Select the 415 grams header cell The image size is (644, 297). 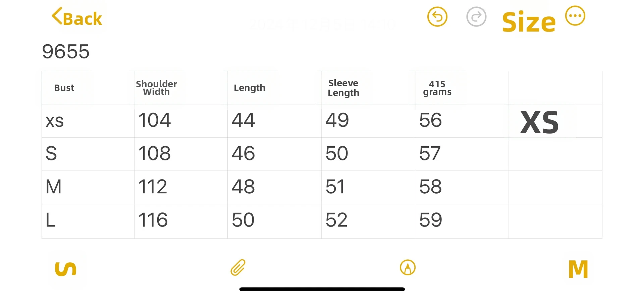(x=437, y=88)
